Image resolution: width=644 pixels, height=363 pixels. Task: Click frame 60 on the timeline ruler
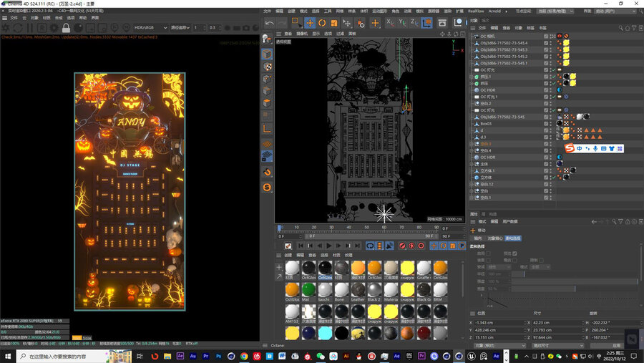[x=384, y=227]
